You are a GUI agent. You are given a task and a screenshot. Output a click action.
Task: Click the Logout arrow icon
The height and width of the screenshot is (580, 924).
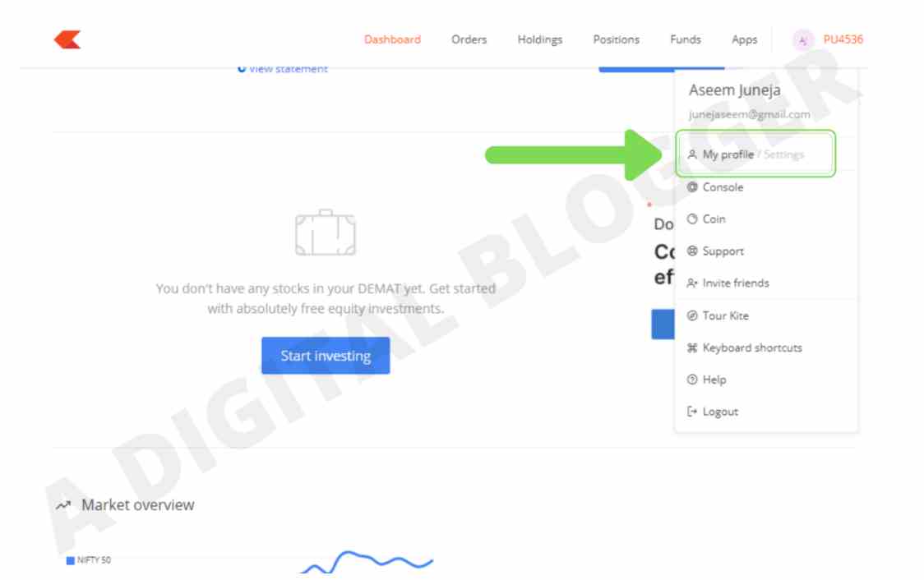[x=692, y=412]
